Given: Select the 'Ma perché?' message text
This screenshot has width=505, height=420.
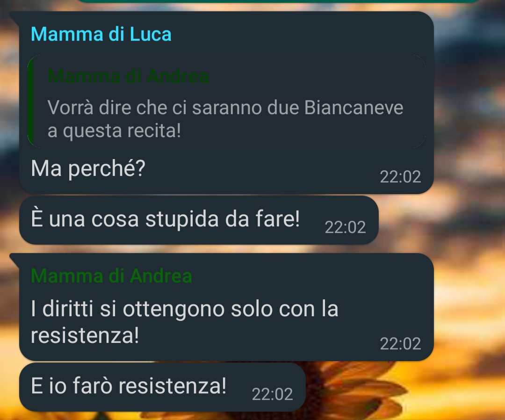Looking at the screenshot, I should pos(88,168).
